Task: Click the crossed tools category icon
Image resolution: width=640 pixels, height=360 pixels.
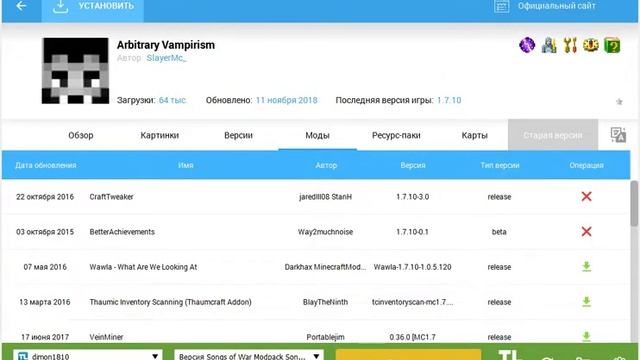Action: (570, 45)
